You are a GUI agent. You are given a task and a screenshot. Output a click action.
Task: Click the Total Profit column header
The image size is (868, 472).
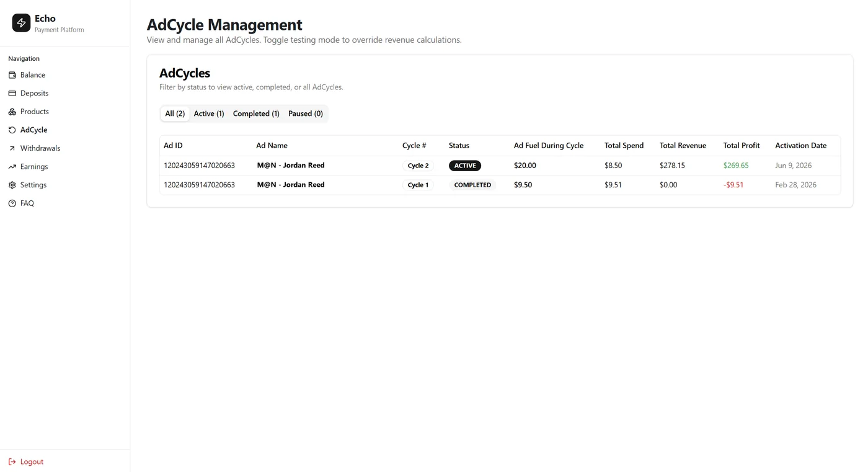coord(742,146)
